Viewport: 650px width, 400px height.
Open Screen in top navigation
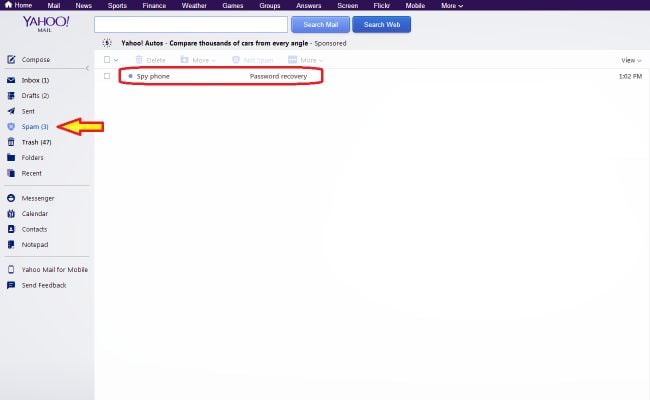tap(347, 5)
